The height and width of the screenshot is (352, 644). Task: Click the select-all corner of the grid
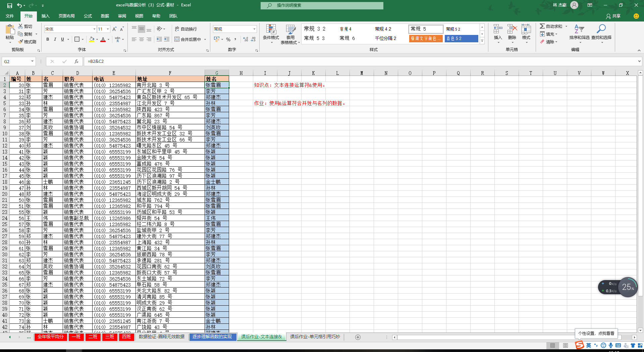pos(6,73)
